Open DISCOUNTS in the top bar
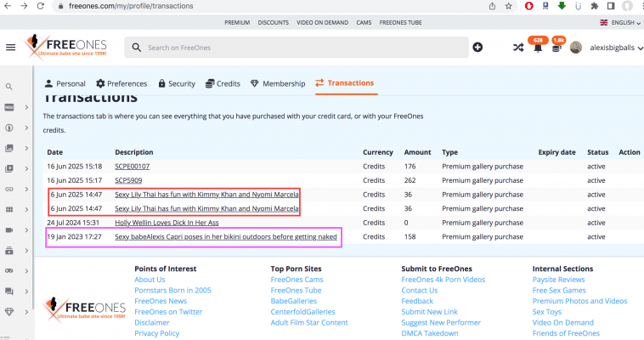The width and height of the screenshot is (644, 340). (x=273, y=23)
